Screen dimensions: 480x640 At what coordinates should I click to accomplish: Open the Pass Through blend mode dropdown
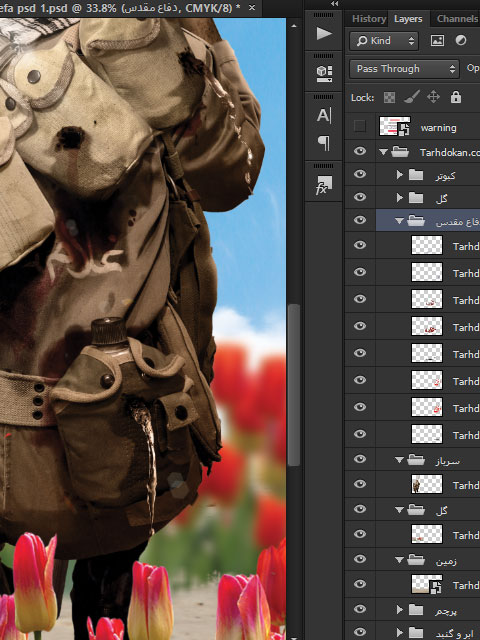click(404, 69)
